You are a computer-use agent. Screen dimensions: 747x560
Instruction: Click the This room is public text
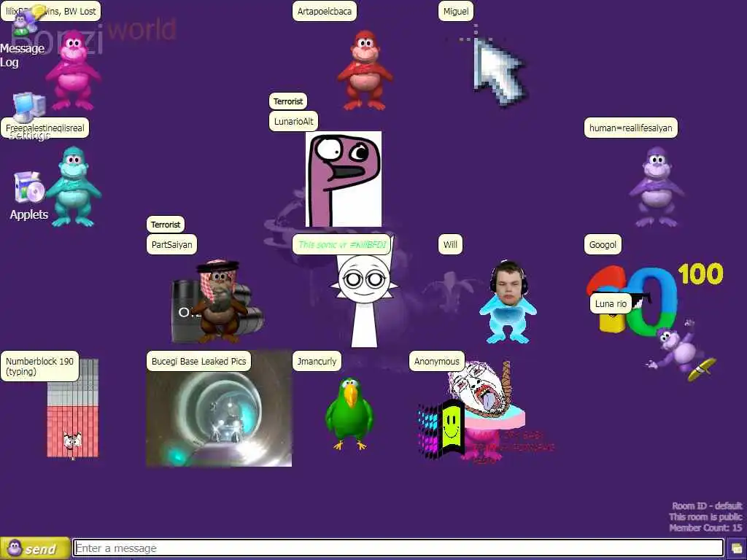(705, 517)
